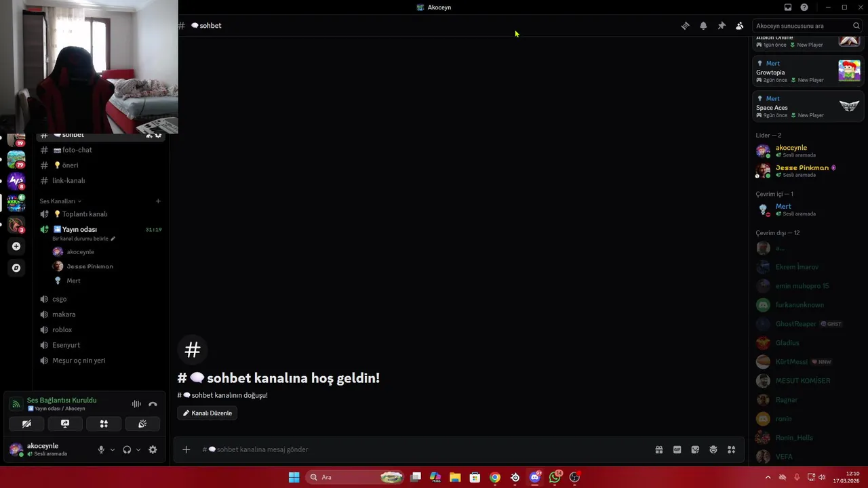Open Google Chrome from taskbar
Image resolution: width=868 pixels, height=488 pixels.
tap(495, 477)
